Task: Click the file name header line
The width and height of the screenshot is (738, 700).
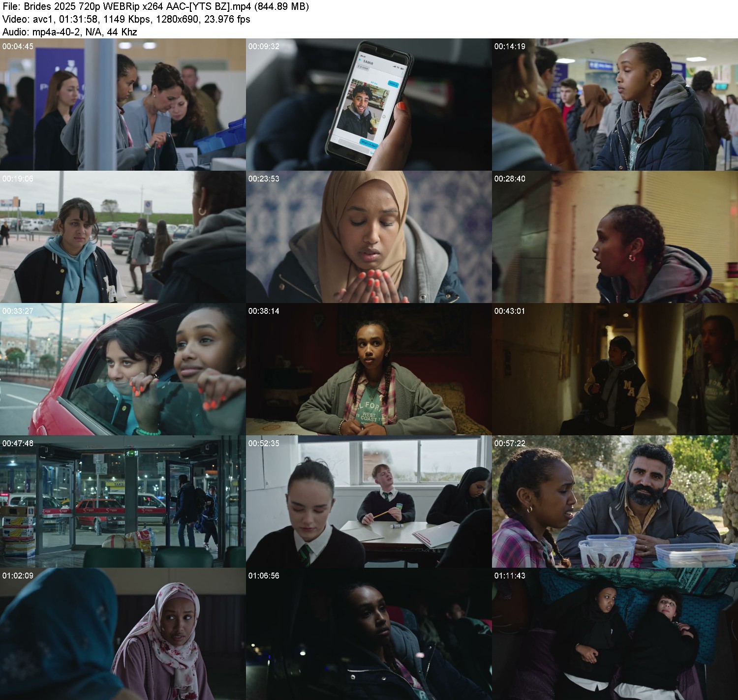Action: [x=155, y=6]
